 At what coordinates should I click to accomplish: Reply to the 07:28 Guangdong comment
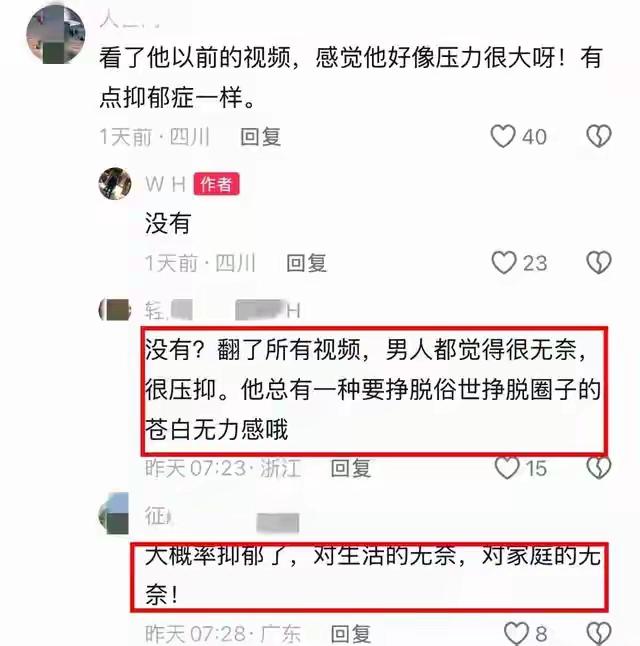351,634
